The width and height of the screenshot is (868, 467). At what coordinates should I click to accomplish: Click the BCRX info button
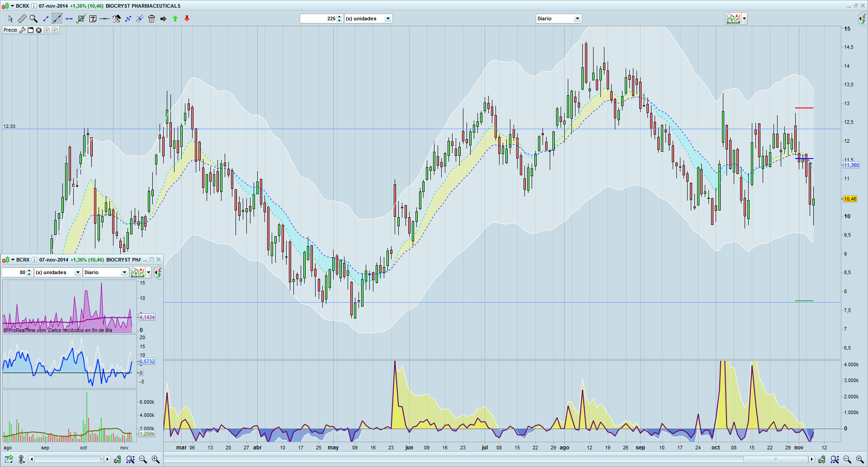[33, 6]
